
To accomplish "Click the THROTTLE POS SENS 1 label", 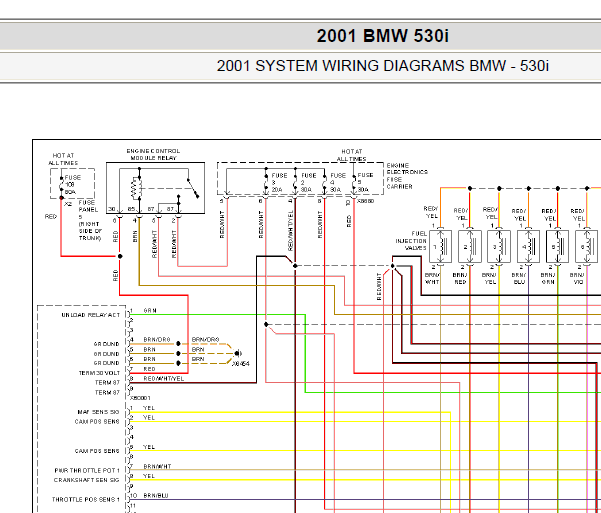I will [86, 500].
